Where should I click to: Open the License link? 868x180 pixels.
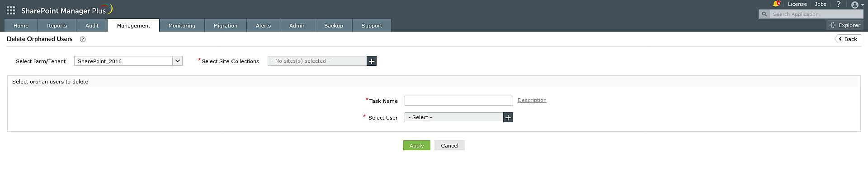pos(797,4)
